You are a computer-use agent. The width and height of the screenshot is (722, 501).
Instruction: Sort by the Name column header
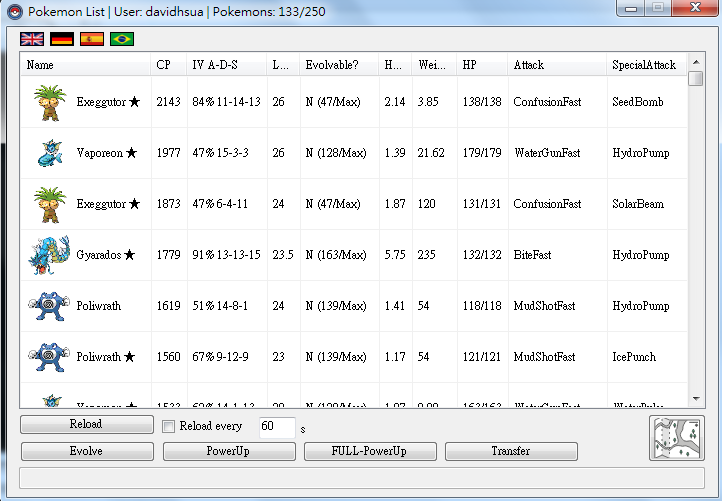click(x=86, y=65)
